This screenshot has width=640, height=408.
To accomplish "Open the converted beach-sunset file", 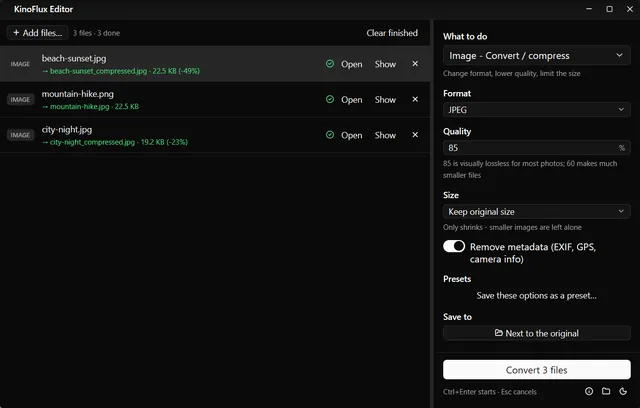I will [351, 64].
